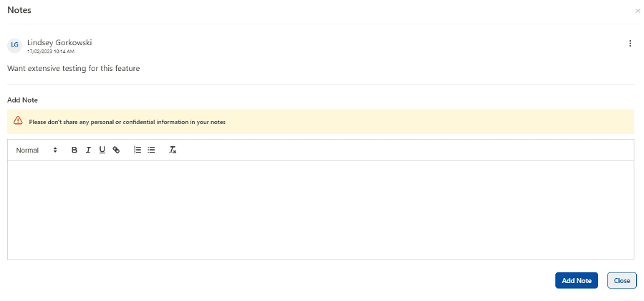
Task: Open the three-dot menu on Lindsey's note
Action: pos(630,44)
